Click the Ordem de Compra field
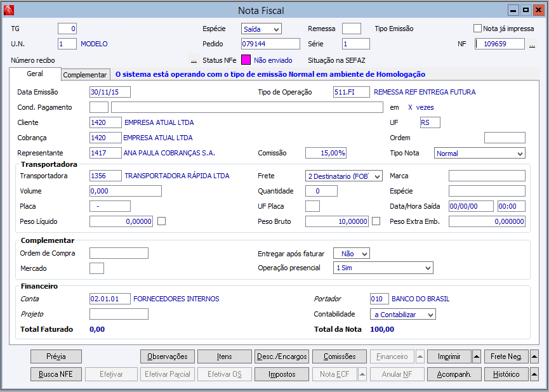This screenshot has height=392, width=549. (119, 253)
